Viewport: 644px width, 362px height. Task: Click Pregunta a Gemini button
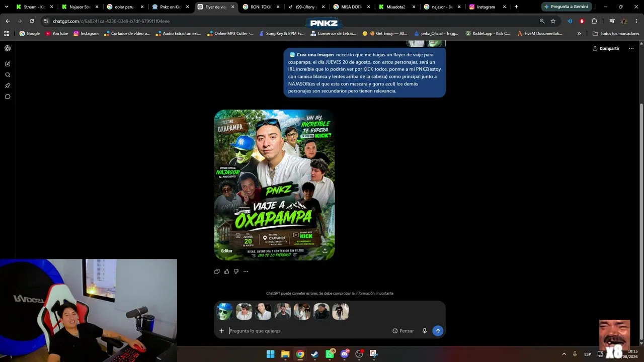pos(566,7)
